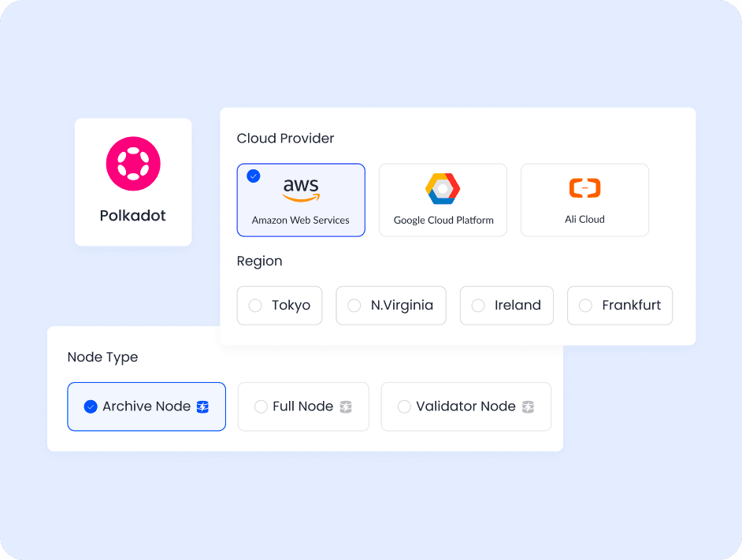This screenshot has height=560, width=742.
Task: Select the Tokyo region radio button
Action: pyautogui.click(x=255, y=306)
